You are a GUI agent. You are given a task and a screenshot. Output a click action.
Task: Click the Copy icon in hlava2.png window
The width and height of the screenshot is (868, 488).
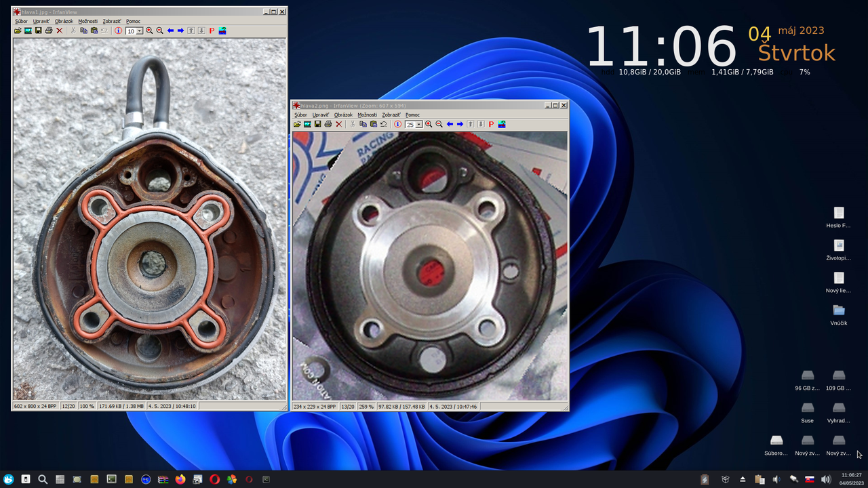[x=363, y=124]
